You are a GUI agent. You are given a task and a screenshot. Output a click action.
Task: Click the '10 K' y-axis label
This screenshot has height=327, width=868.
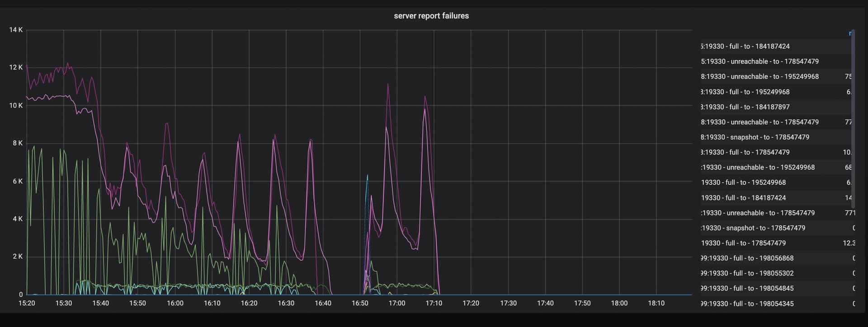[16, 106]
